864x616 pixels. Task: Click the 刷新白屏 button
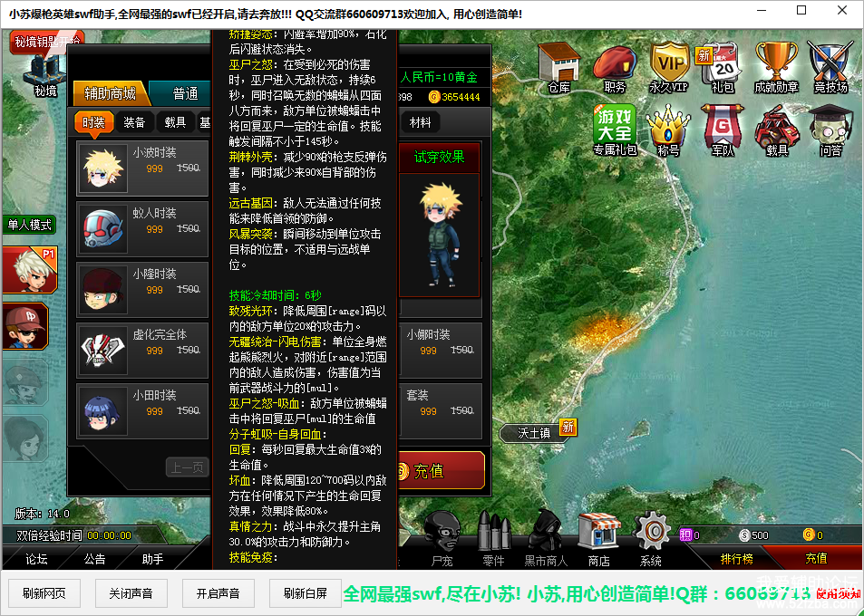(306, 593)
